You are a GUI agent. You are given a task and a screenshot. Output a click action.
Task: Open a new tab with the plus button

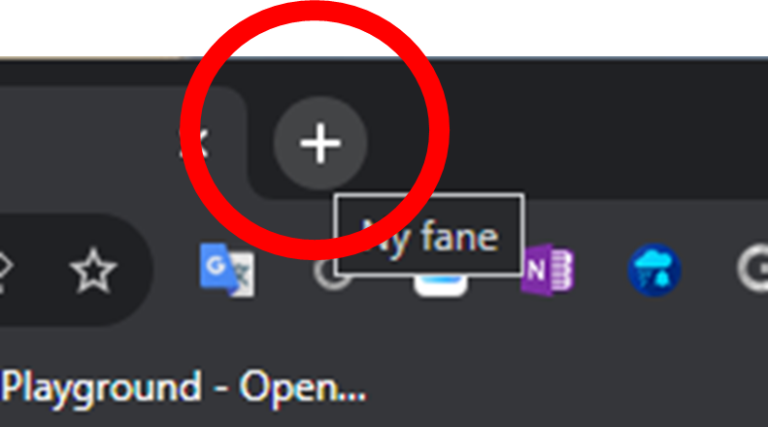(x=320, y=142)
